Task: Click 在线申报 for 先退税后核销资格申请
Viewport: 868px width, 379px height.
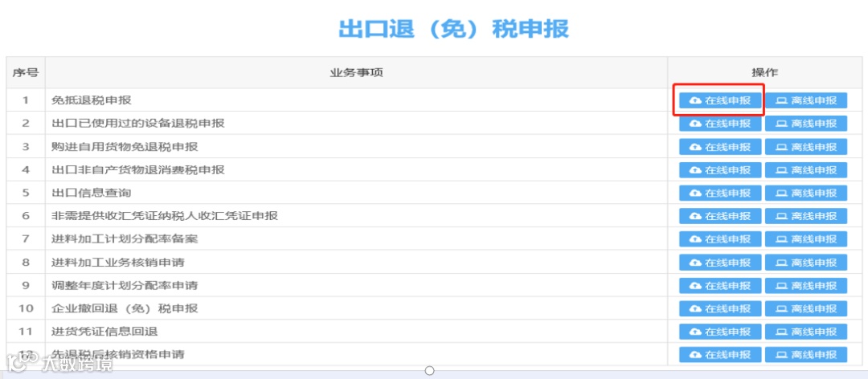Action: pos(720,355)
